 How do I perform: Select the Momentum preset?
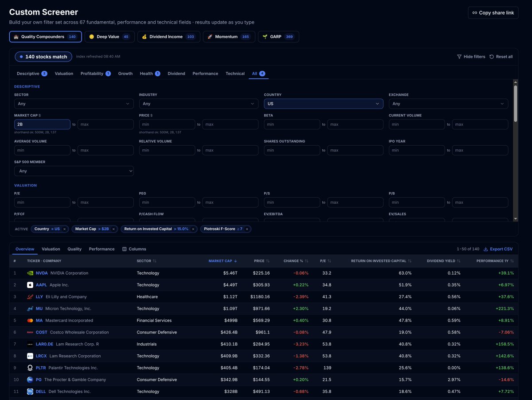[x=229, y=37]
